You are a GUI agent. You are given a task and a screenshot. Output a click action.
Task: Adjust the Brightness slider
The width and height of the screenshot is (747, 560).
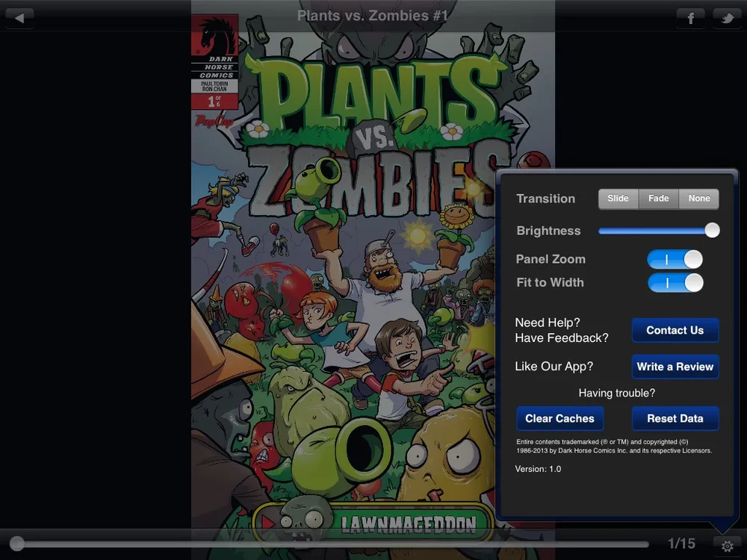[x=660, y=231]
